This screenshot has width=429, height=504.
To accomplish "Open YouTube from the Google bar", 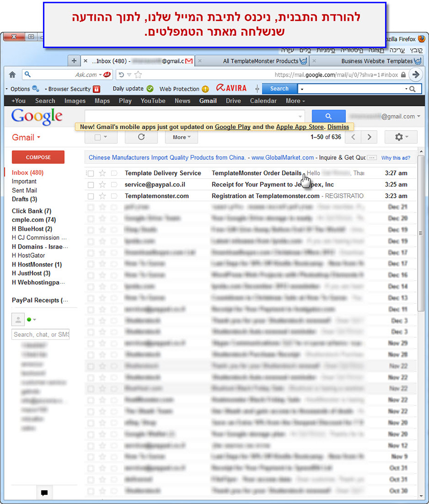I will click(153, 100).
